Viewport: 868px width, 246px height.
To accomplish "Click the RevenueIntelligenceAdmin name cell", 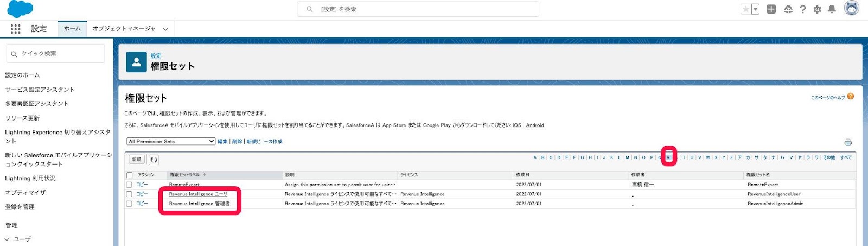I will pos(776,204).
